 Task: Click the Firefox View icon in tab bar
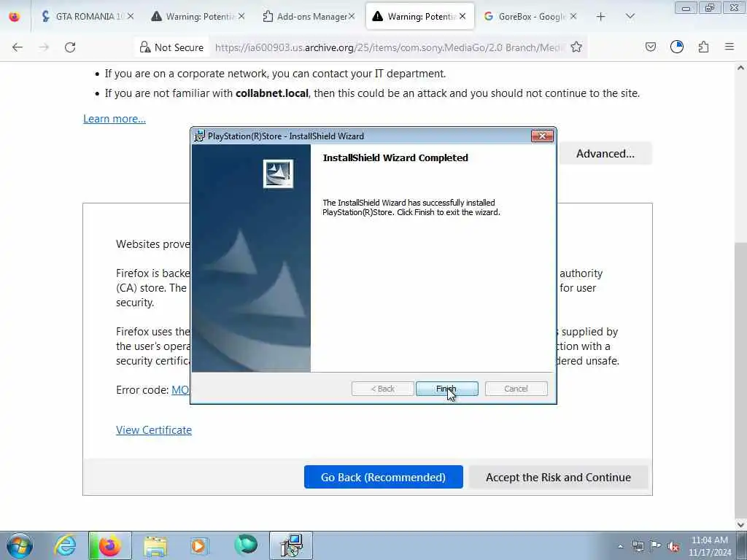[15, 17]
